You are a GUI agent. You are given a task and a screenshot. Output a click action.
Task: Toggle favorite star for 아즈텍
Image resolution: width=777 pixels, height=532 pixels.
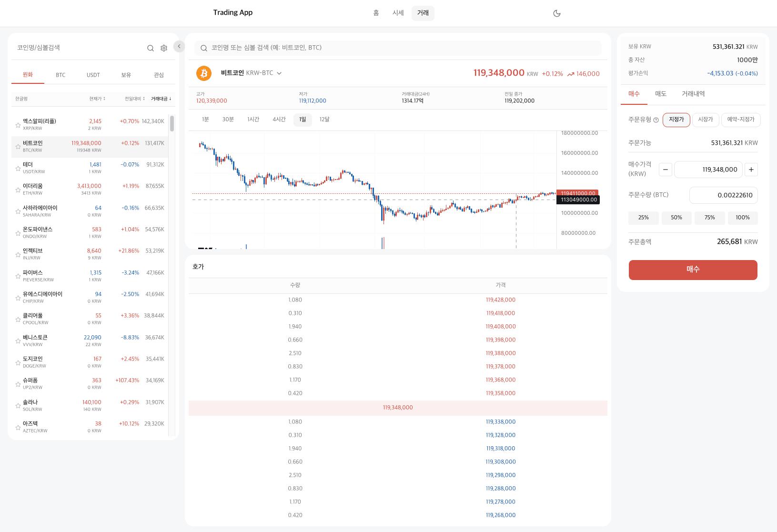18,428
